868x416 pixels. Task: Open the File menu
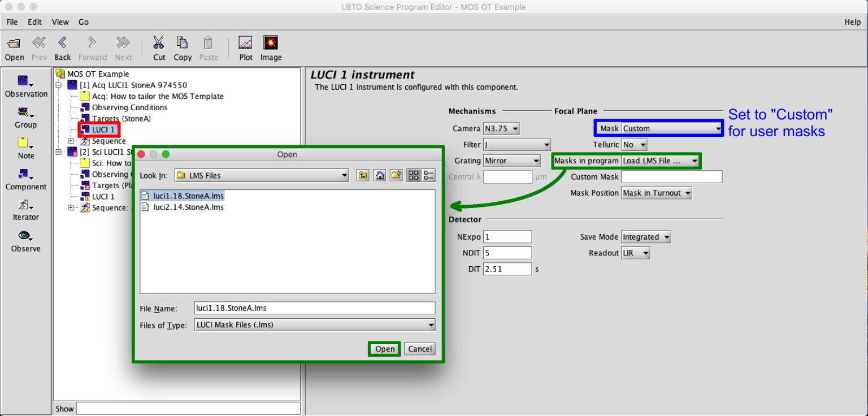click(x=12, y=22)
